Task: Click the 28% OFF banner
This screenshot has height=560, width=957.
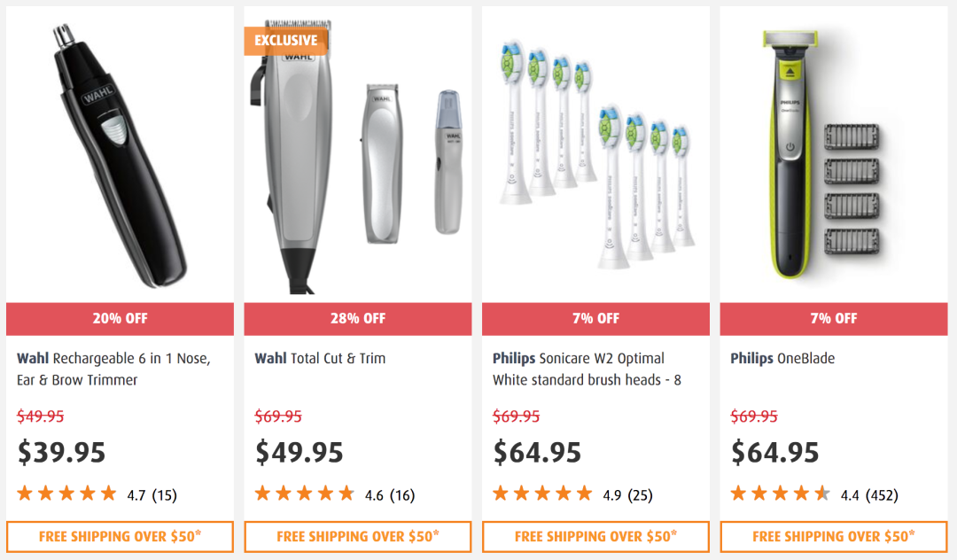Action: click(x=358, y=318)
